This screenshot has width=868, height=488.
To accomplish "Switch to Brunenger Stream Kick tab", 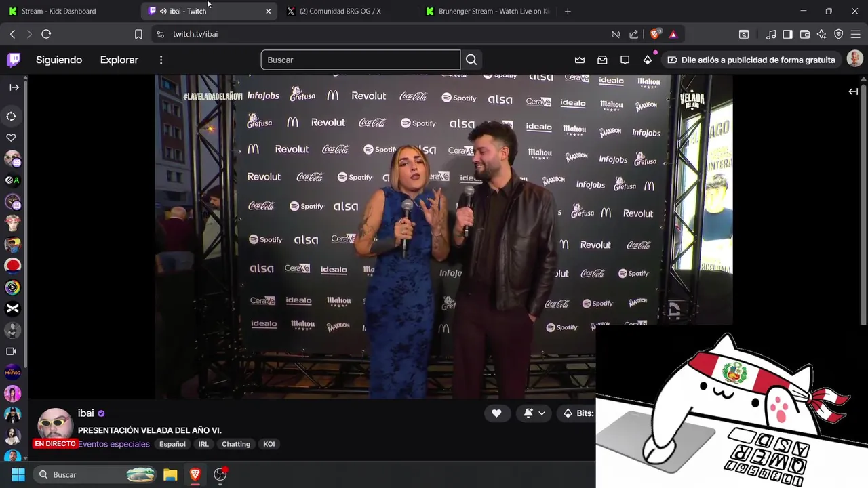I will click(x=487, y=11).
